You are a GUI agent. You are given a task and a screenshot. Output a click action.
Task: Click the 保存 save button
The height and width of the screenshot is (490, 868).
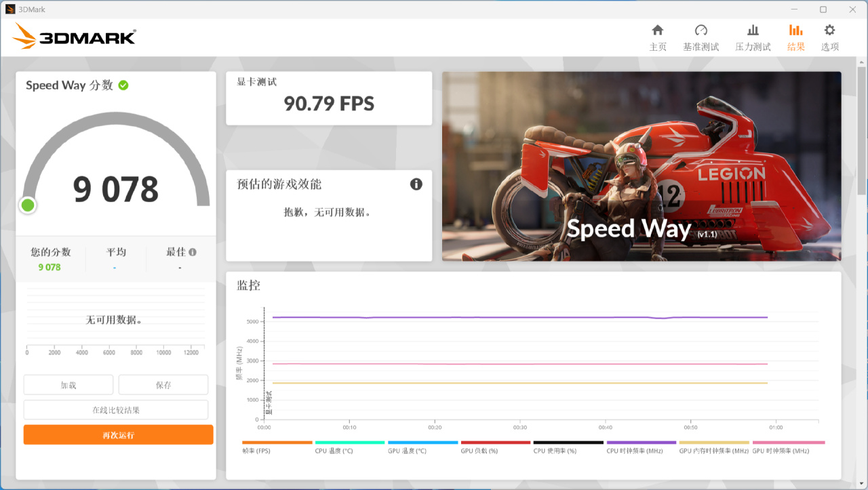pos(163,385)
